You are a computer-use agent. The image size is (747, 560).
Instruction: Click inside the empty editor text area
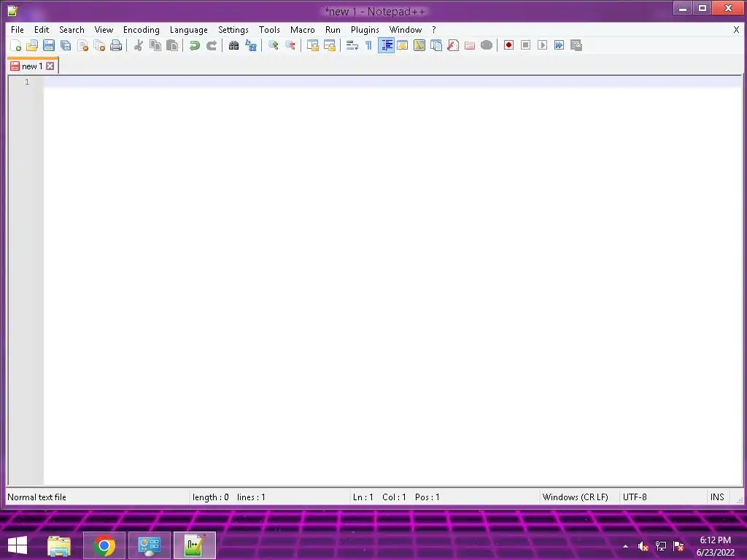392,281
